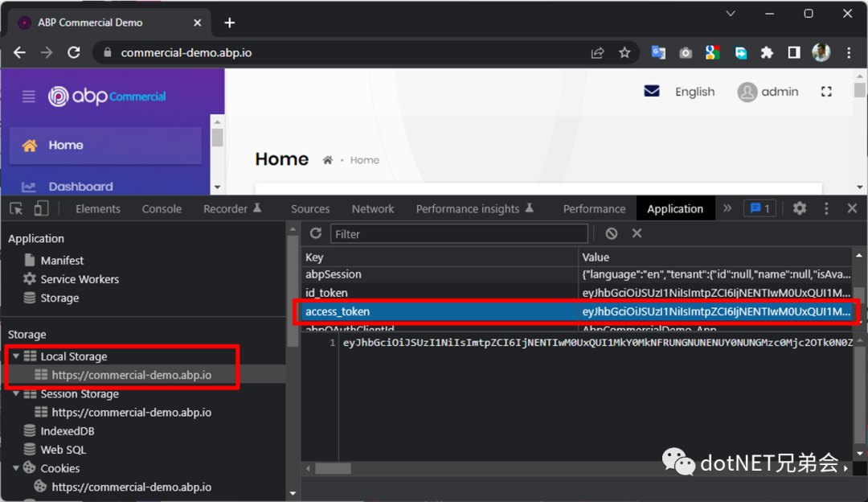Click the address bar URL
Screen dimensions: 868x502
[186, 52]
